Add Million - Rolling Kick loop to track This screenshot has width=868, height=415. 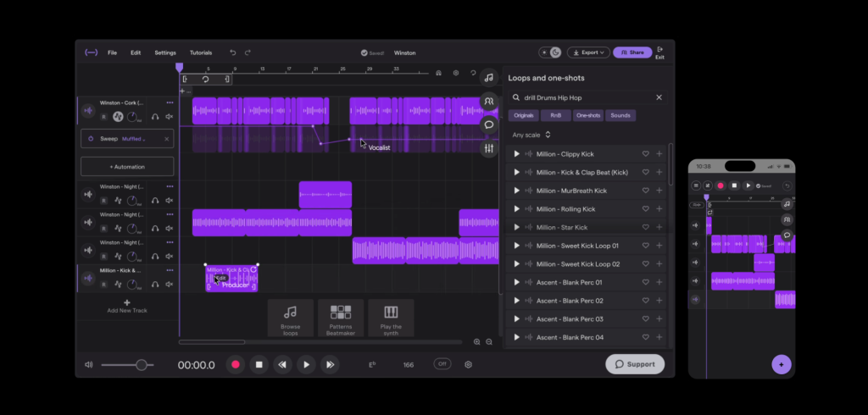point(659,209)
